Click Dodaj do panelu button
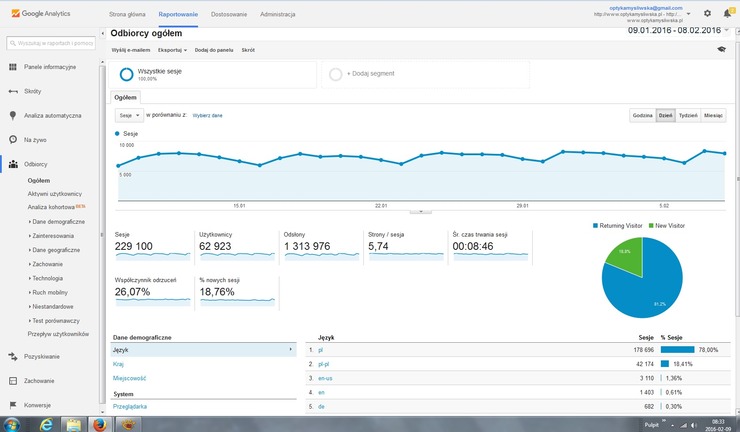 [214, 50]
